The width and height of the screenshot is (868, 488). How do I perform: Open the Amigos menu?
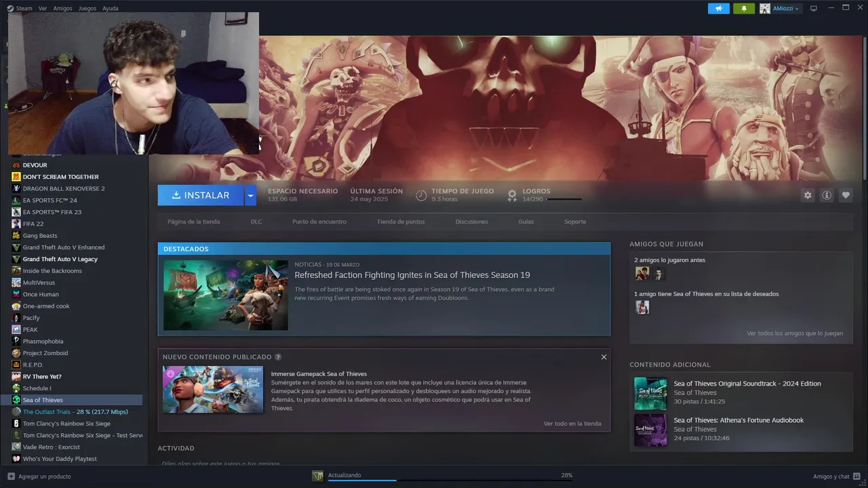click(62, 8)
